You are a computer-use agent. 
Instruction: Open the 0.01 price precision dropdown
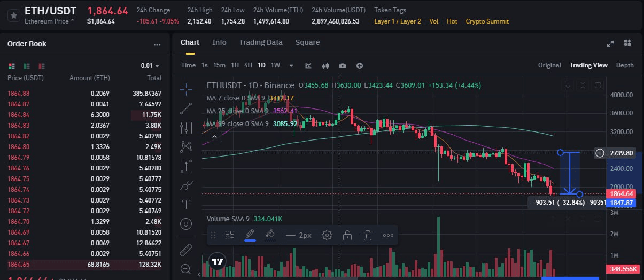click(x=150, y=66)
